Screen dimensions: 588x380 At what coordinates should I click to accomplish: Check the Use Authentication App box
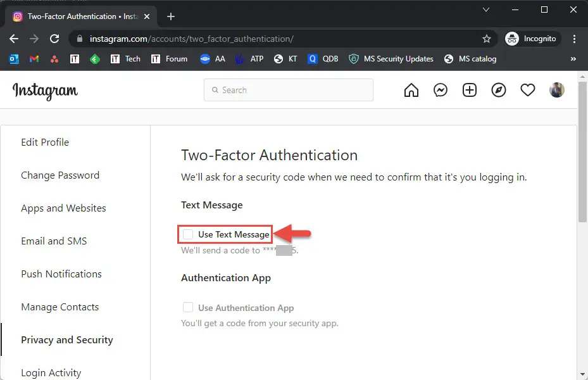pyautogui.click(x=188, y=308)
